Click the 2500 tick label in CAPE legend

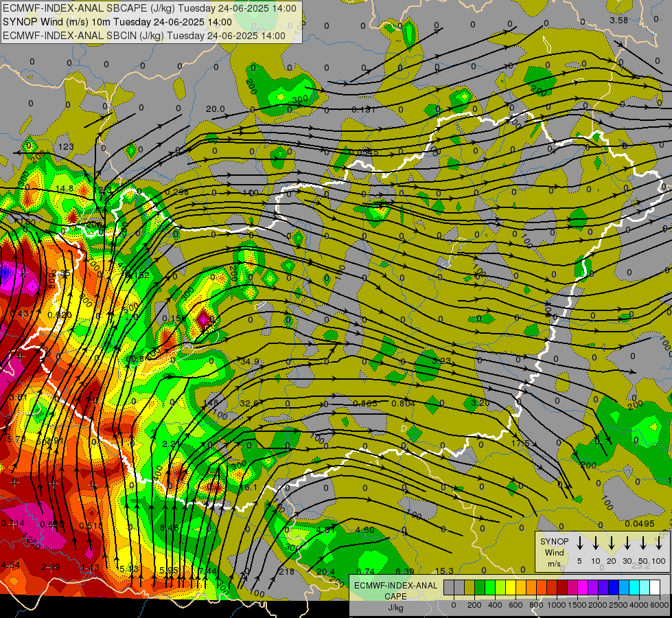pos(618,605)
